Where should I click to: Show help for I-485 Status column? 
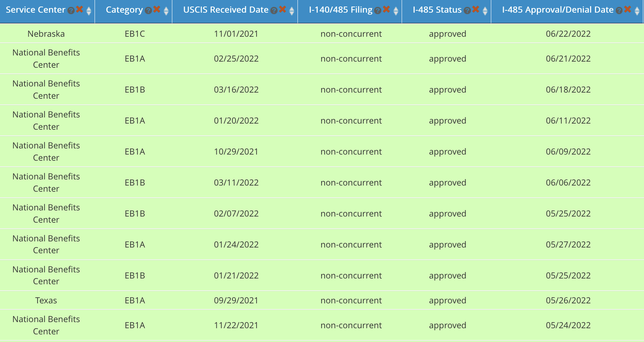467,11
